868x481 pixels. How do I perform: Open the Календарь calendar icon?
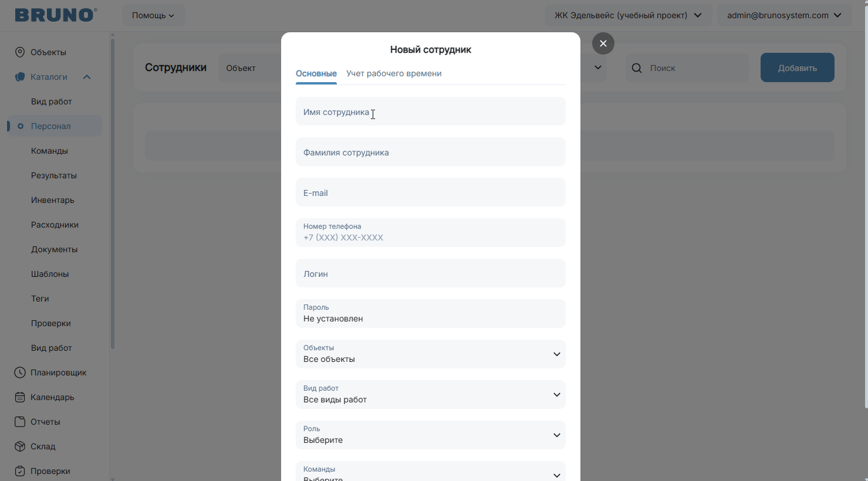coord(20,397)
